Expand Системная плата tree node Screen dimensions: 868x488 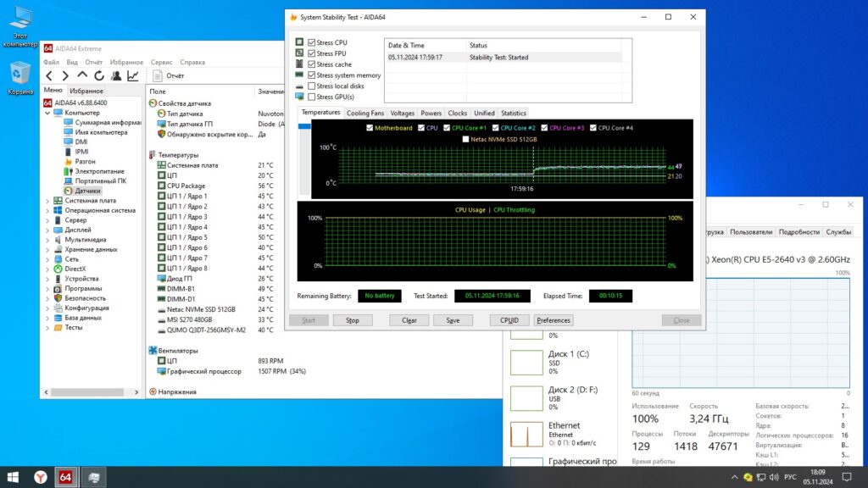(47, 201)
